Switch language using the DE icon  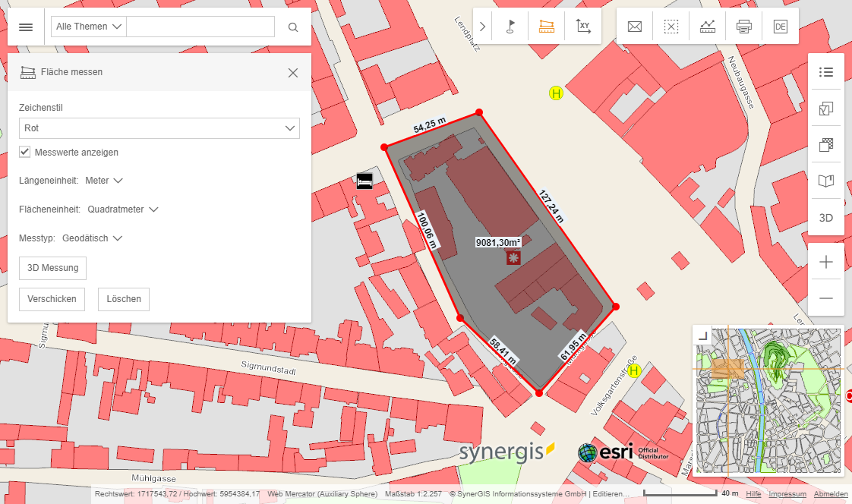pos(780,26)
